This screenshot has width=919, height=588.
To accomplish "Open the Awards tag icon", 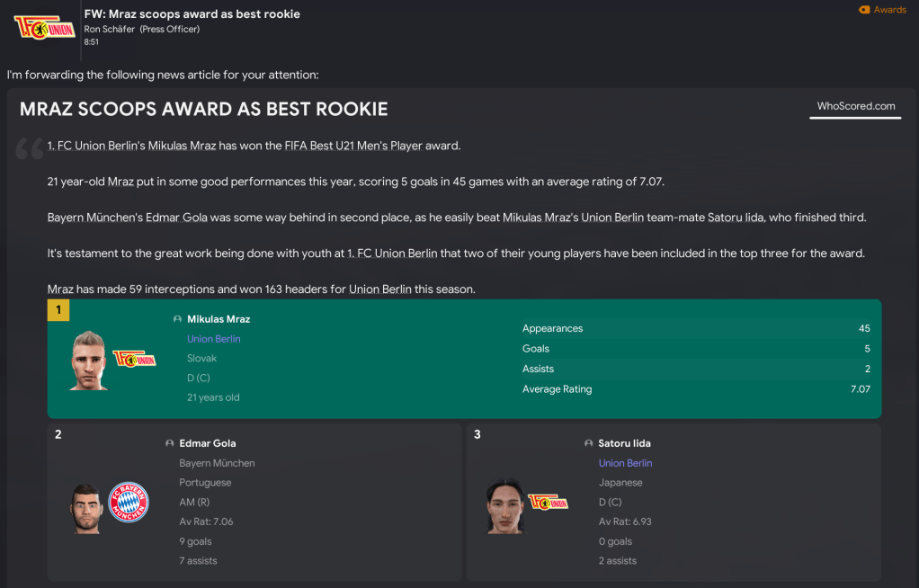I will [x=864, y=10].
